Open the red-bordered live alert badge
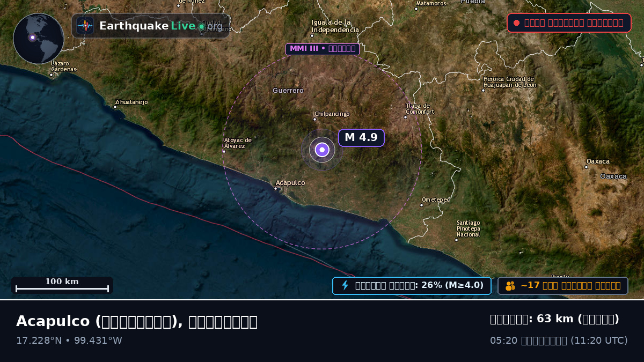 pyautogui.click(x=569, y=23)
